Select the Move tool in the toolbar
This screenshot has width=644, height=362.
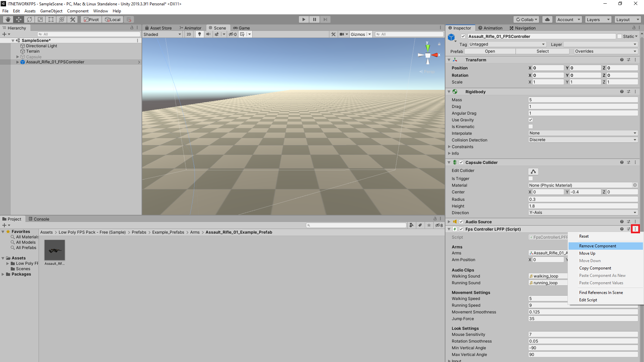tap(19, 19)
